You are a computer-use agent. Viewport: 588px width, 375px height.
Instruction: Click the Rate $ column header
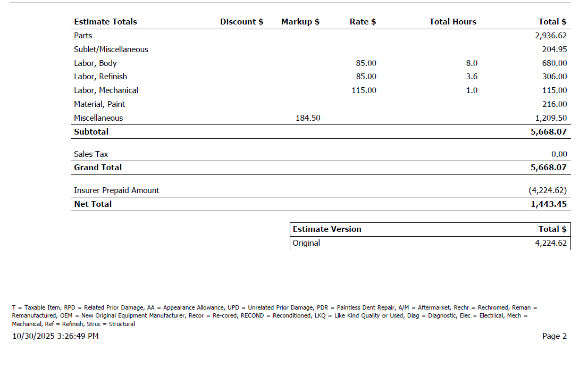363,22
